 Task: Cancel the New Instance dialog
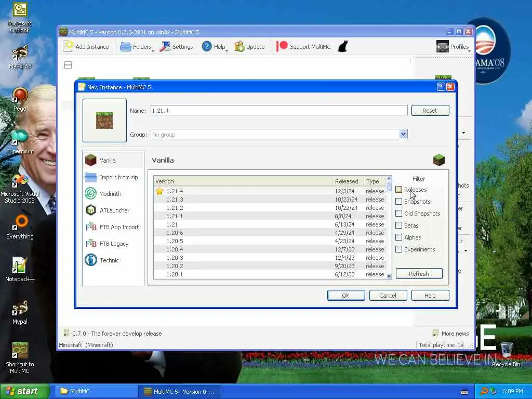point(388,296)
